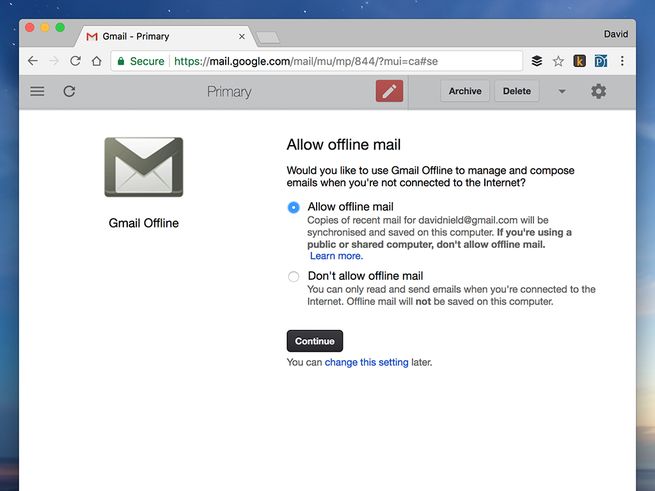Bookmark this page with the star icon

coord(558,61)
